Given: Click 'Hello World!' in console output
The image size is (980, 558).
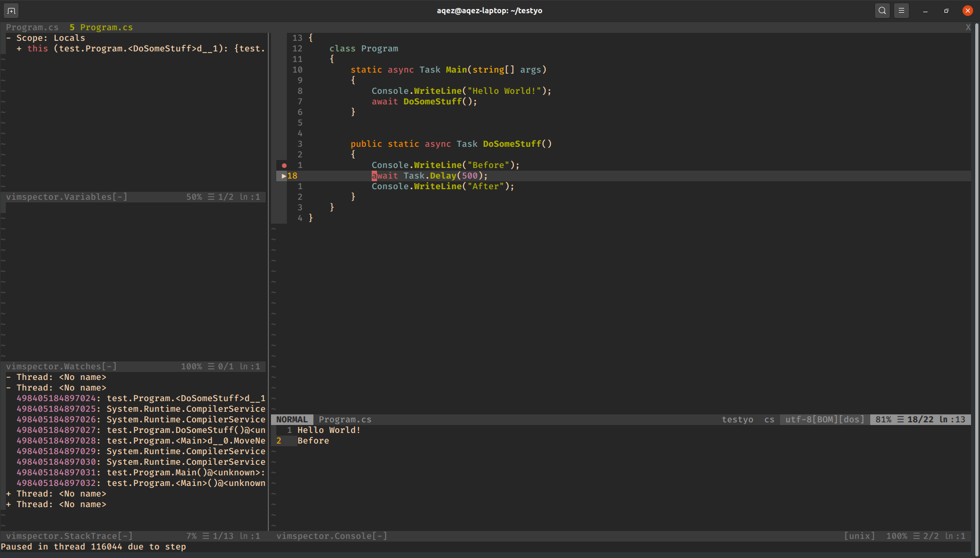Looking at the screenshot, I should coord(329,430).
